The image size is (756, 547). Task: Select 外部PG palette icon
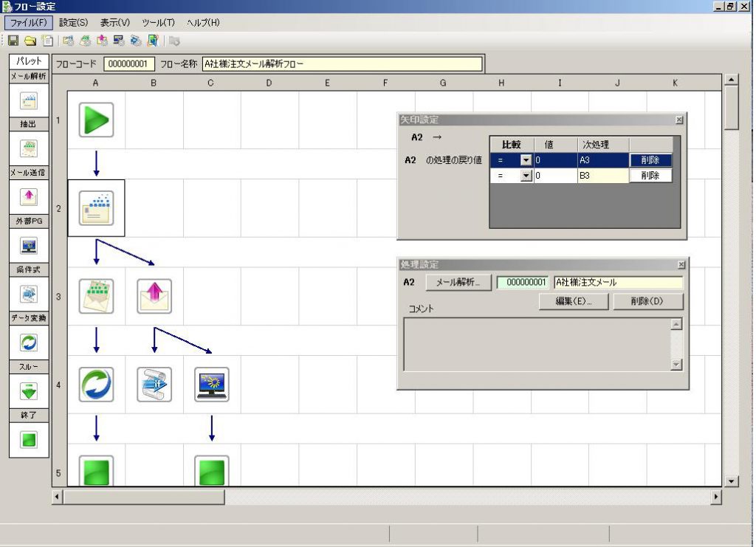coord(29,245)
